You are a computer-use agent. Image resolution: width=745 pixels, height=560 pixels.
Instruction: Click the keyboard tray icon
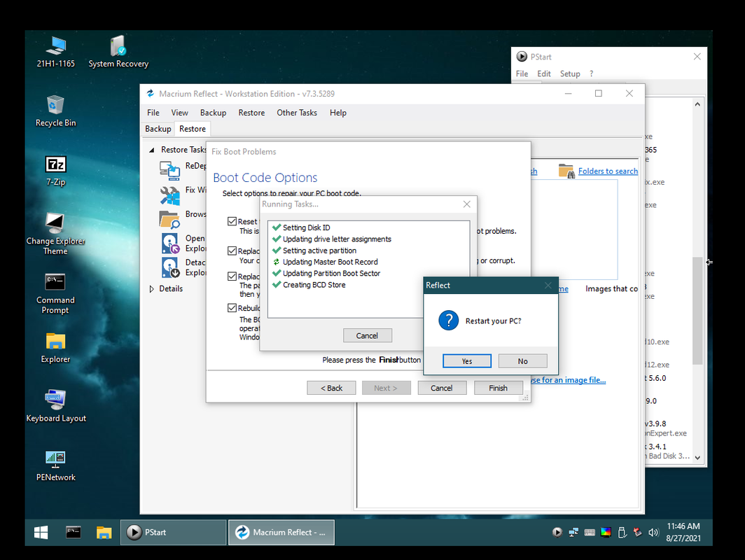[590, 533]
